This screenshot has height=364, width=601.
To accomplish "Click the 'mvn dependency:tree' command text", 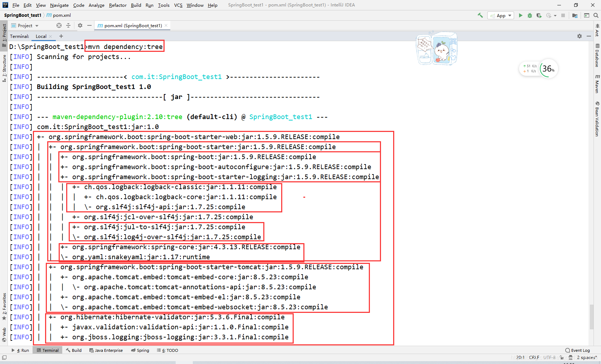I will coord(125,47).
